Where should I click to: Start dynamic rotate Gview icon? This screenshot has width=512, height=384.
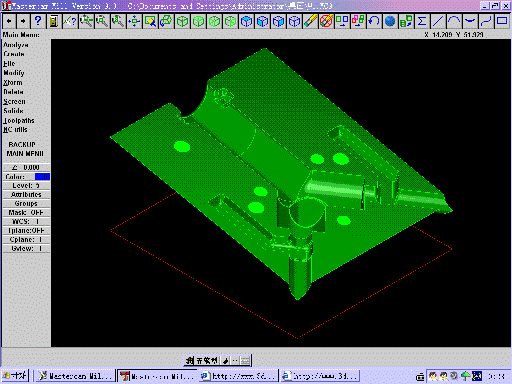tap(166, 21)
